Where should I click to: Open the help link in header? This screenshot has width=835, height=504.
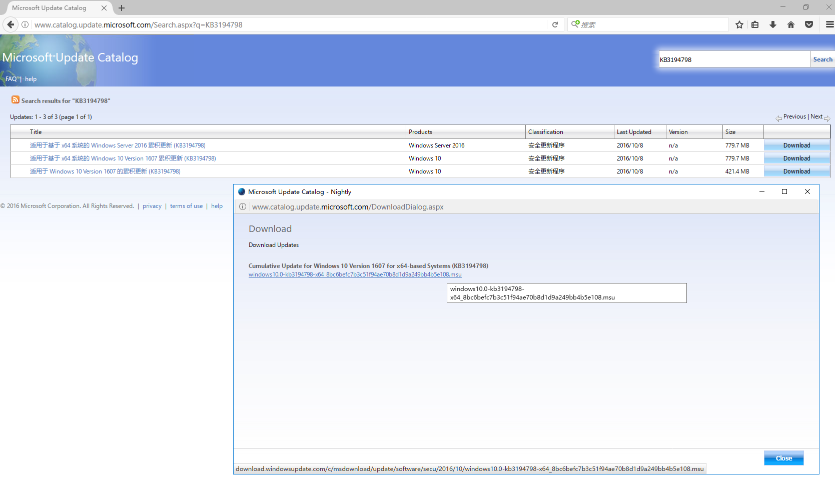click(x=31, y=79)
